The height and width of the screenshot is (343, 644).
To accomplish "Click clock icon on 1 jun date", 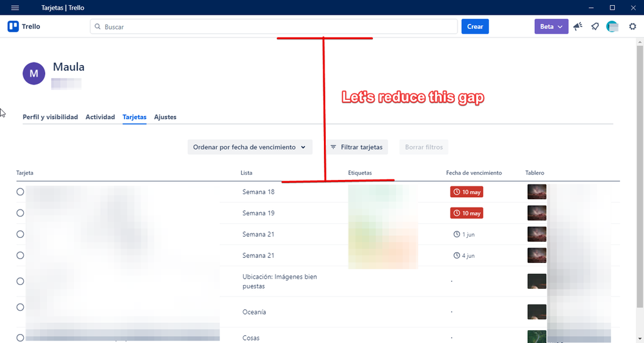I will pyautogui.click(x=457, y=234).
